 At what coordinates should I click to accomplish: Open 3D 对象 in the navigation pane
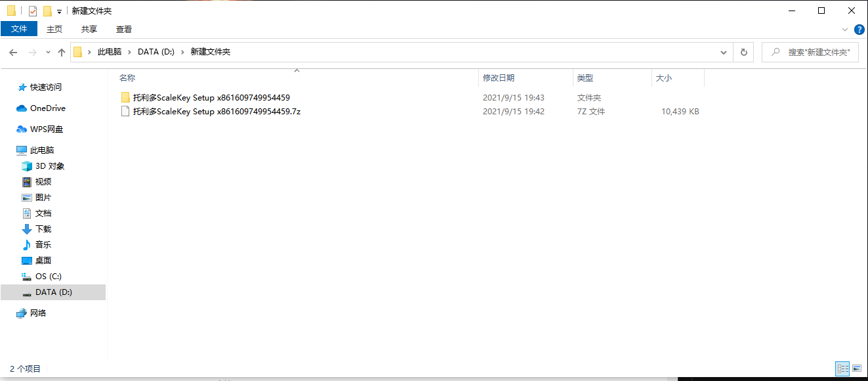tap(50, 166)
